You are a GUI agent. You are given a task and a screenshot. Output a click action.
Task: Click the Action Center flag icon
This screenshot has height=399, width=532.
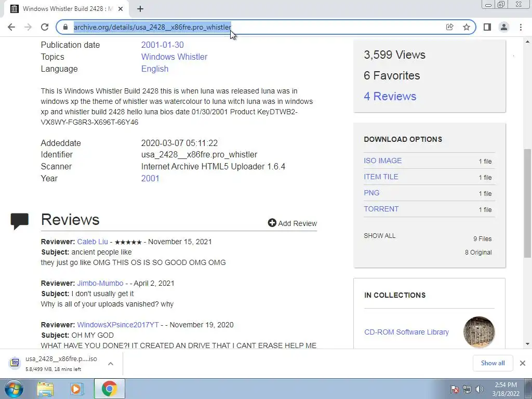click(x=455, y=389)
